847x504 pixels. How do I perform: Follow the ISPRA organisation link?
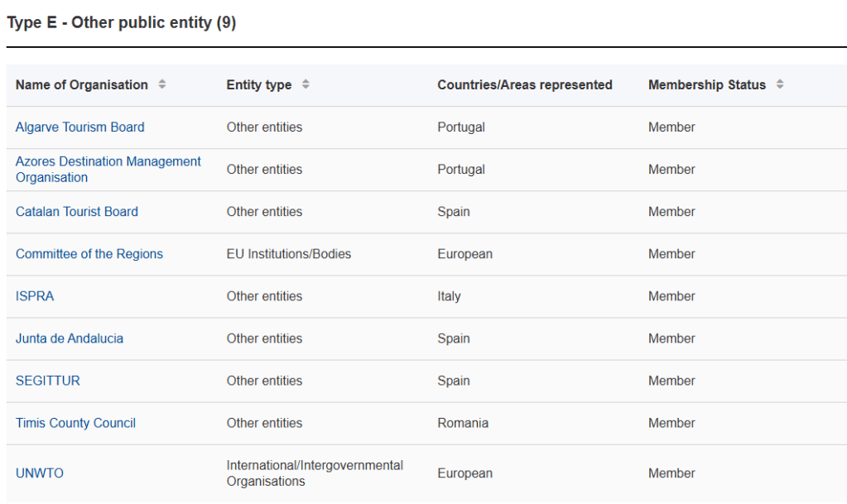[x=35, y=296]
